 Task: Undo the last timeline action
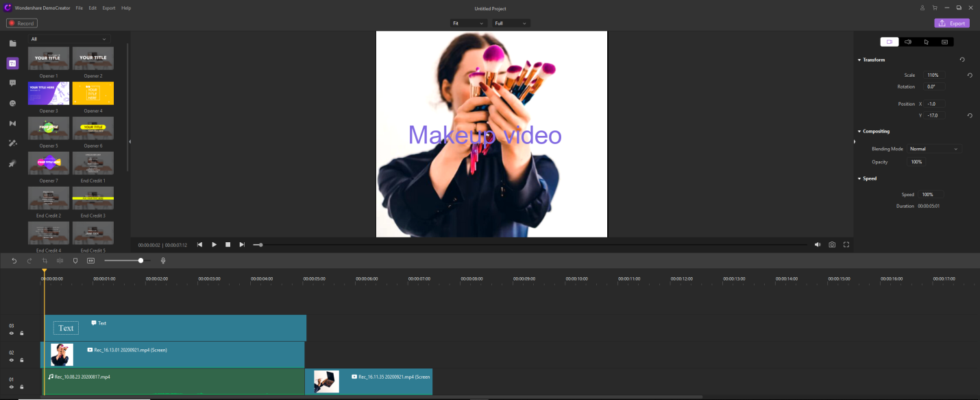(14, 261)
